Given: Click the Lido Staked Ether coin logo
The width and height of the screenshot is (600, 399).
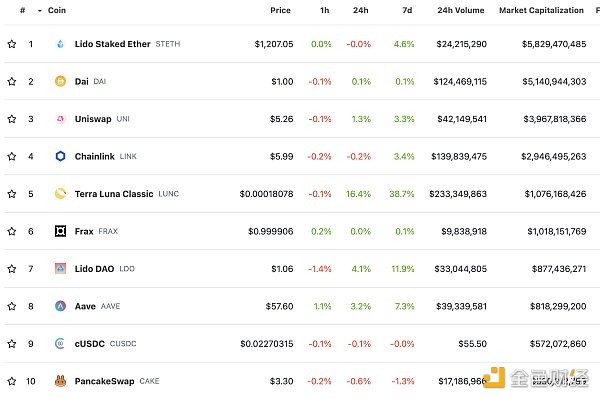Looking at the screenshot, I should click(60, 44).
